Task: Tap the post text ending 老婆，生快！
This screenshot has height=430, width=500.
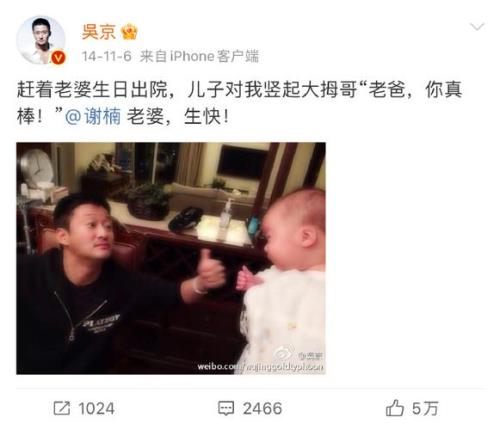Action: [178, 117]
